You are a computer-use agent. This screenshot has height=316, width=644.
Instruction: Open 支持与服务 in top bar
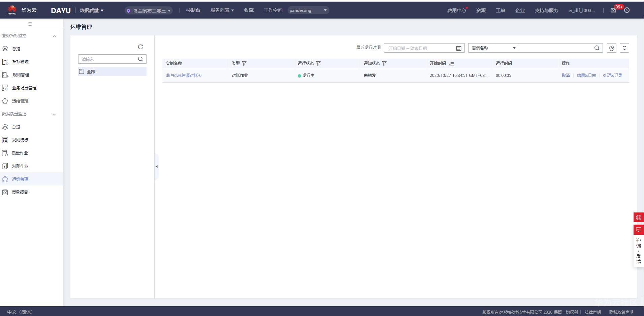click(546, 10)
